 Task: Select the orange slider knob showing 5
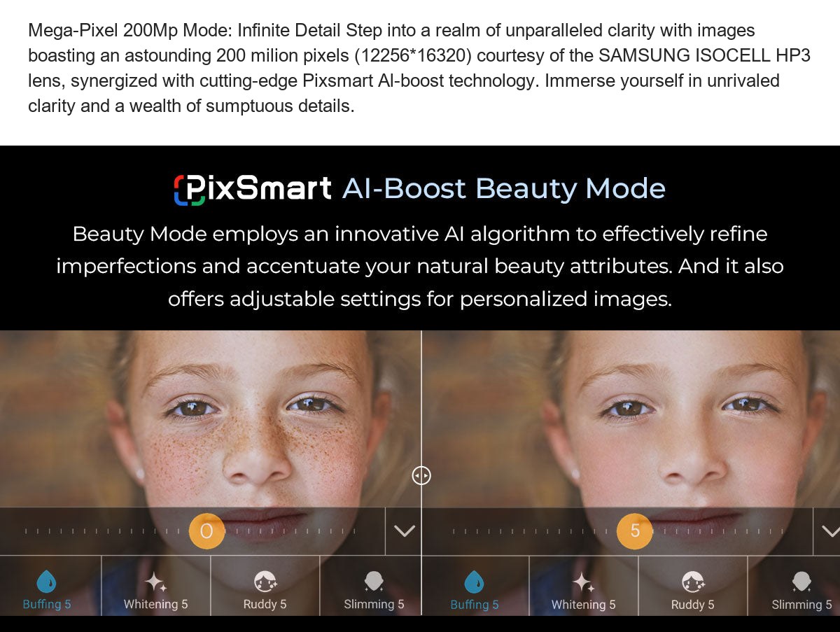635,531
